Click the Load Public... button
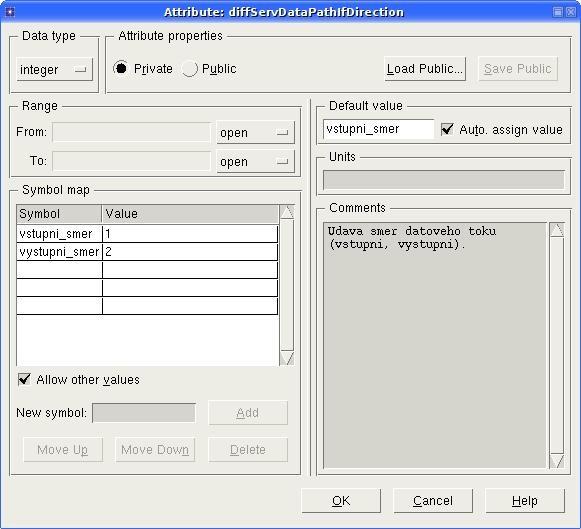The height and width of the screenshot is (529, 581). [425, 69]
